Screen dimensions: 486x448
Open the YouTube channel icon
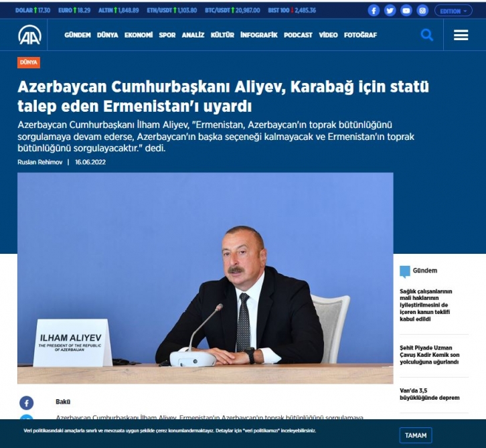[406, 11]
